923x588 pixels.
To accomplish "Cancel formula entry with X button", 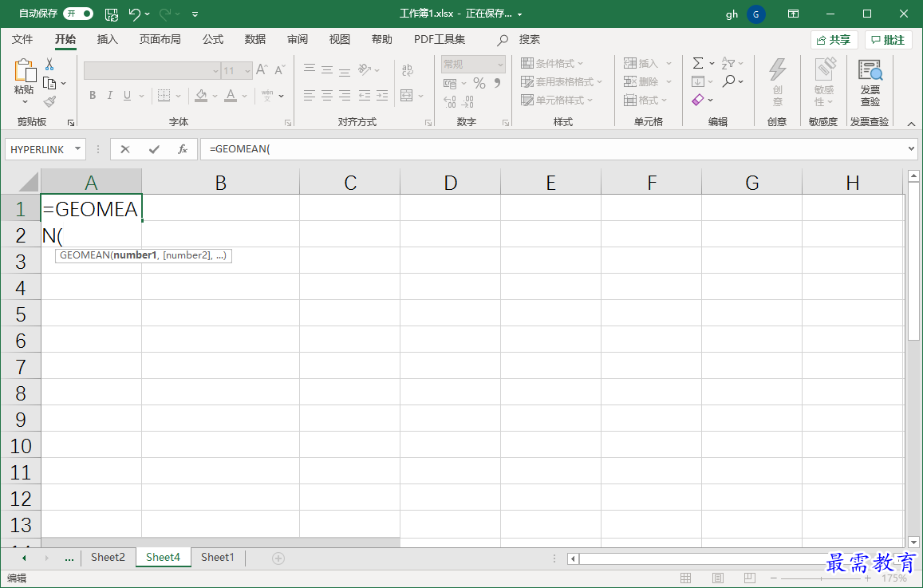I will pos(124,149).
